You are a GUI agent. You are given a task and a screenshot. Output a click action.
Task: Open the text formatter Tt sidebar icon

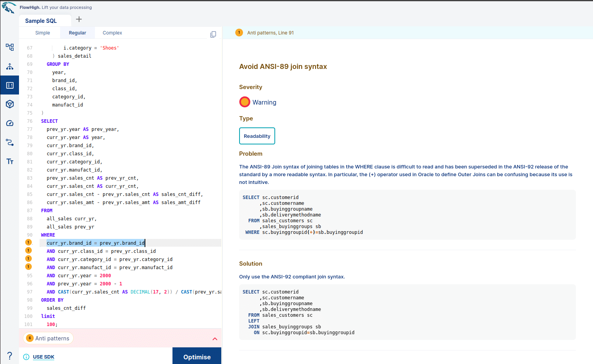[10, 161]
